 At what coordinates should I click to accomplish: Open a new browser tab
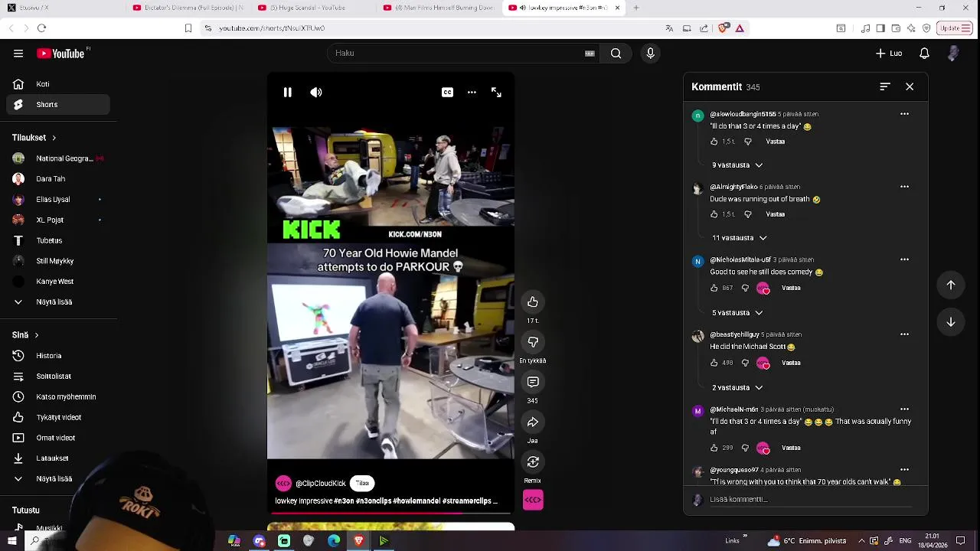click(636, 8)
